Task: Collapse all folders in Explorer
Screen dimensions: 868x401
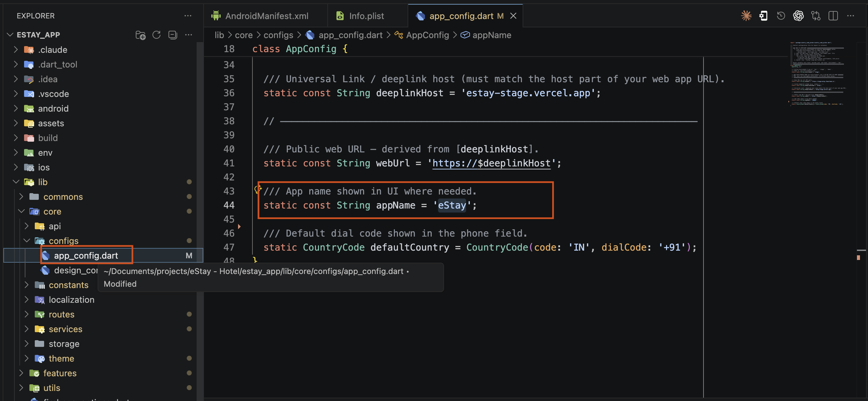Action: click(x=173, y=35)
